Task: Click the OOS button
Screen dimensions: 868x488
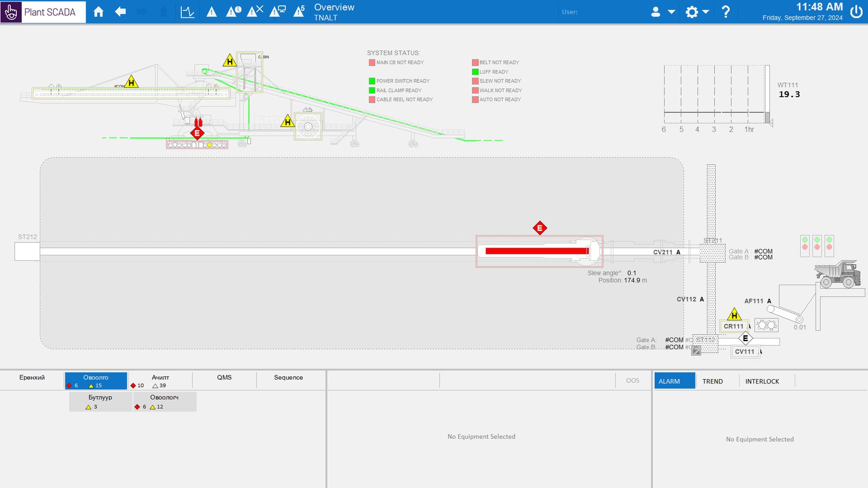Action: click(x=633, y=381)
